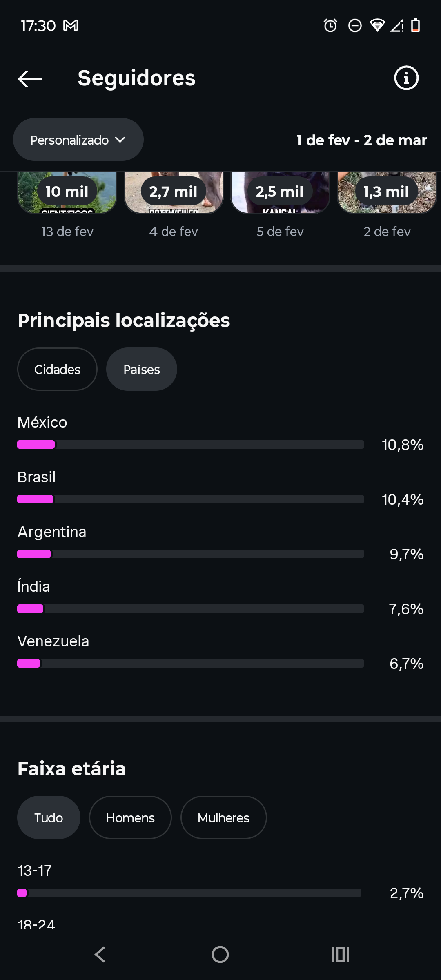This screenshot has width=441, height=980.
Task: Open the 1,3 mil post from 2 de fev
Action: 387,193
